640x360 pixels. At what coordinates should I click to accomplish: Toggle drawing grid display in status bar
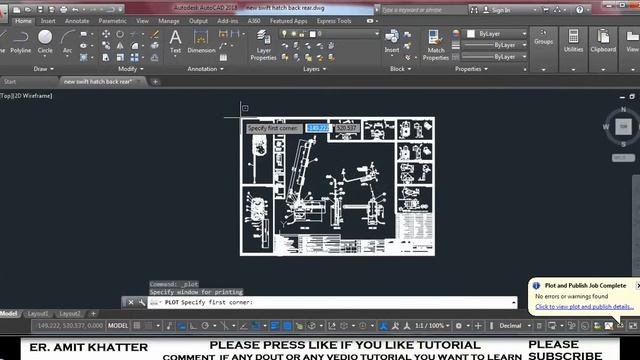click(137, 326)
